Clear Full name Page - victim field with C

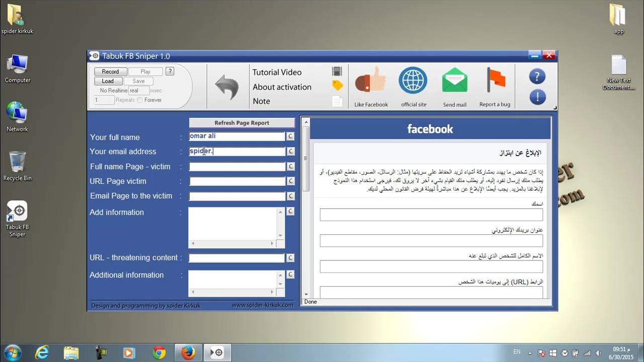click(x=290, y=166)
